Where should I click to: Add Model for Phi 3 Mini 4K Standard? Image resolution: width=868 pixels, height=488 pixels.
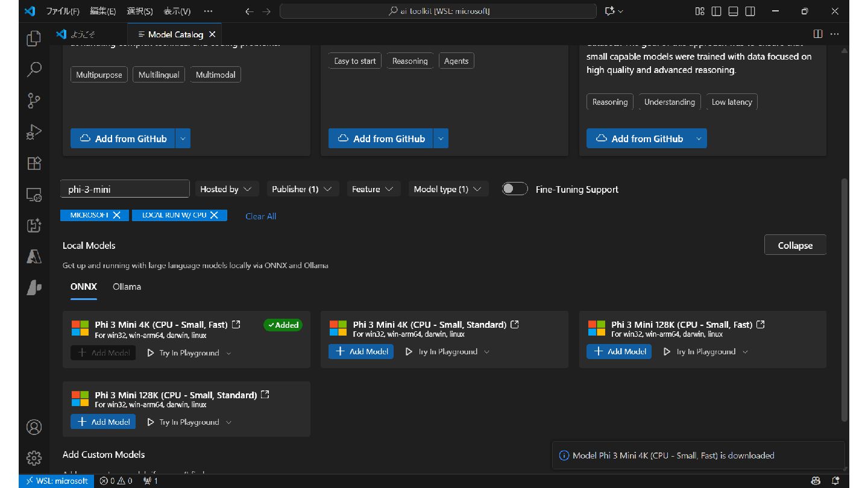(361, 351)
